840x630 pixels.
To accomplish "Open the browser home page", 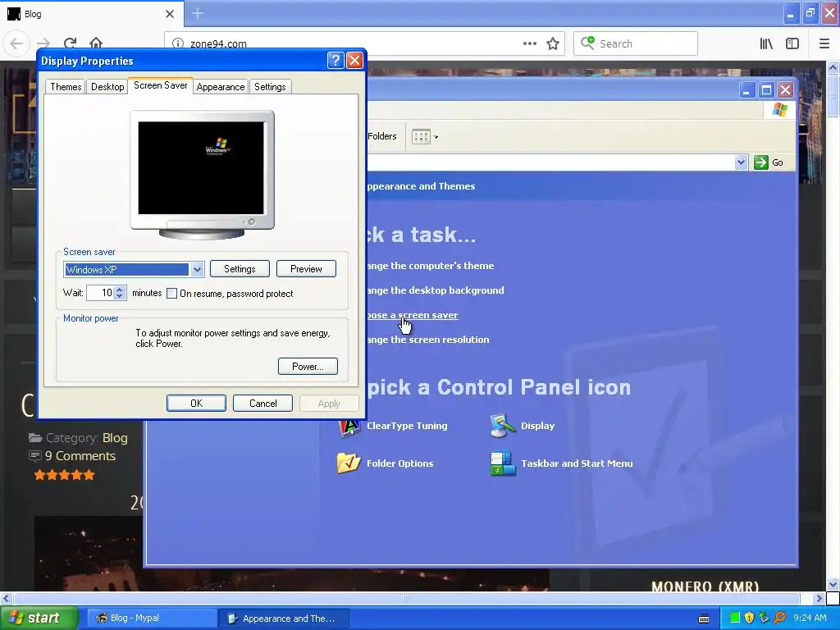I will pos(96,43).
